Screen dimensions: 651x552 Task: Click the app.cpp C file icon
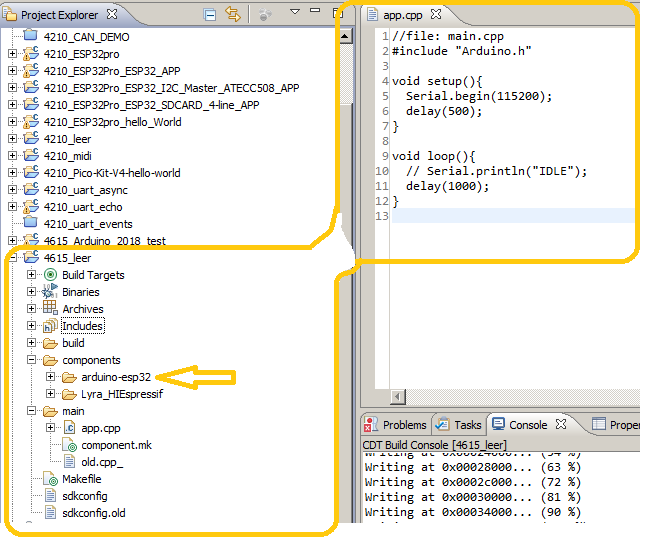click(x=69, y=427)
